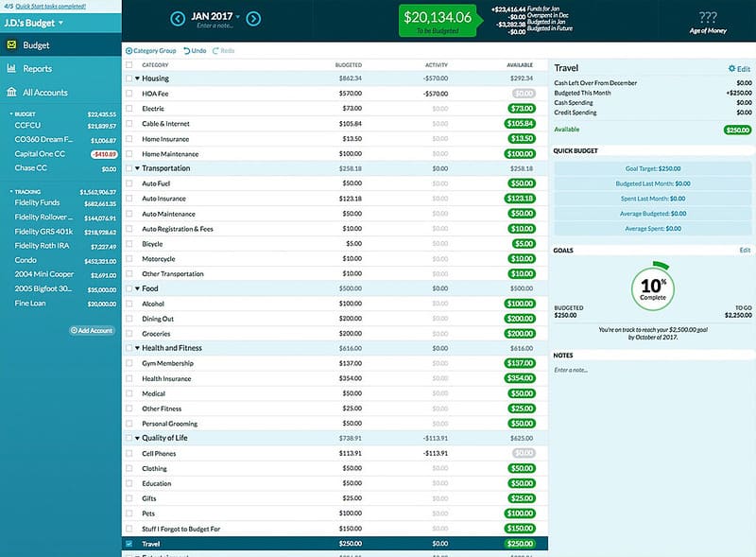Viewport: 756px width, 557px height.
Task: Toggle the select-all categories checkbox in header
Action: [x=129, y=64]
